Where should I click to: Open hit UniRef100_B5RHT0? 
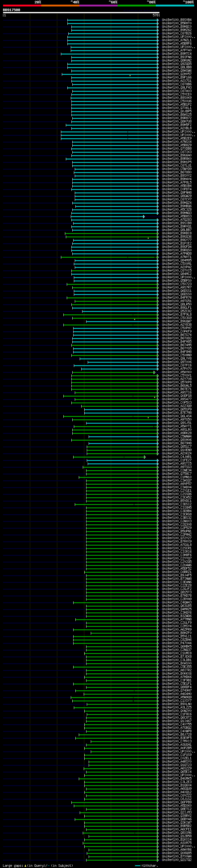point(177,23)
